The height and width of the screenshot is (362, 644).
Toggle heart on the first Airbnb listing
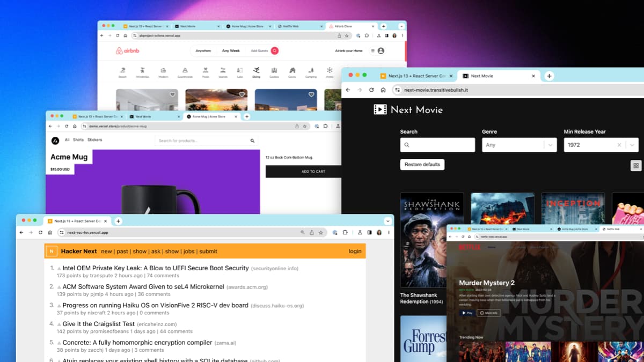(172, 94)
